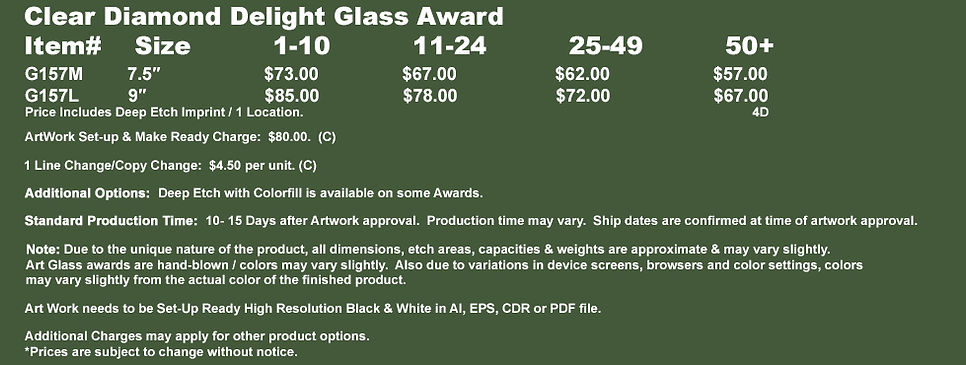Click the $73.00 price for G157M
Viewport: 966px width, 365px height.
click(x=291, y=75)
